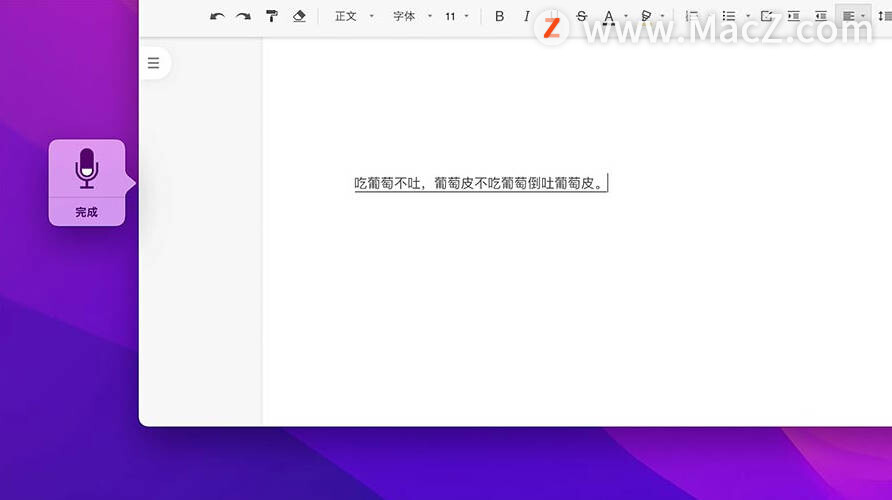Clear formatting with the eraser icon

click(299, 16)
